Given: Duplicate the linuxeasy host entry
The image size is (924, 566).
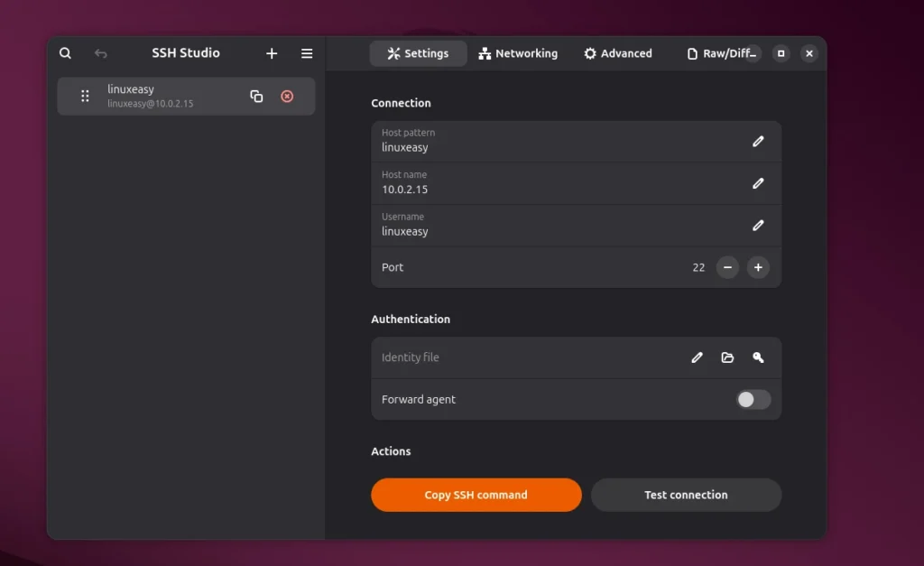Looking at the screenshot, I should tap(256, 95).
